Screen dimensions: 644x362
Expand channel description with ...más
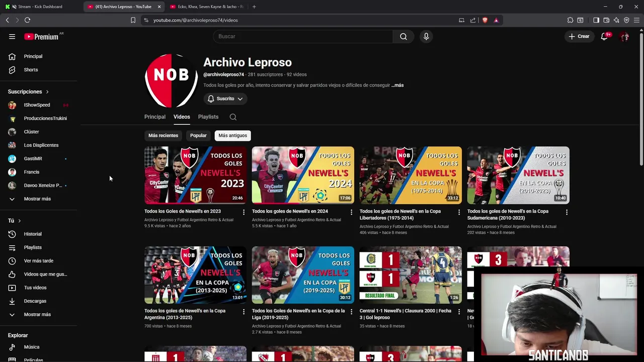pos(397,85)
